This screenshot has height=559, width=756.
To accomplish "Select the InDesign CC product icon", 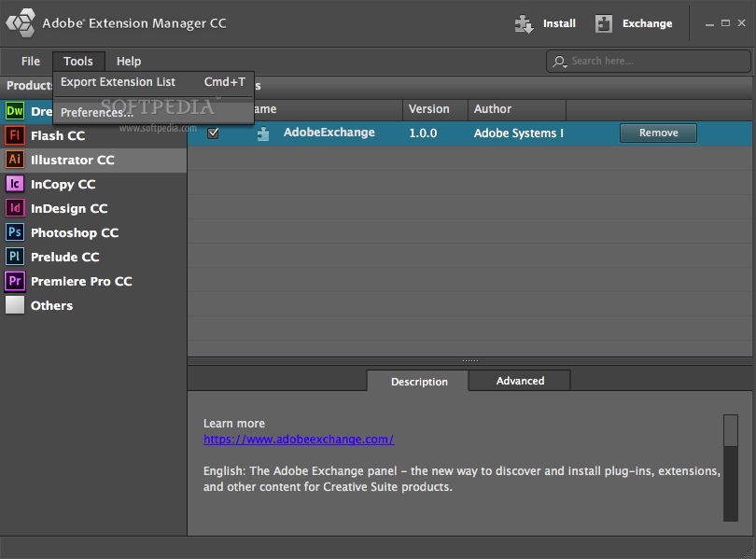I will 14,208.
